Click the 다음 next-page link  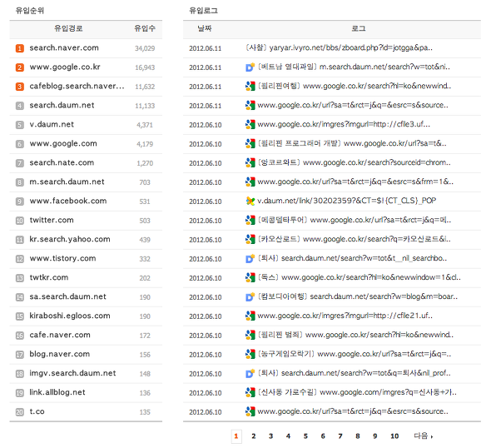coord(424,436)
